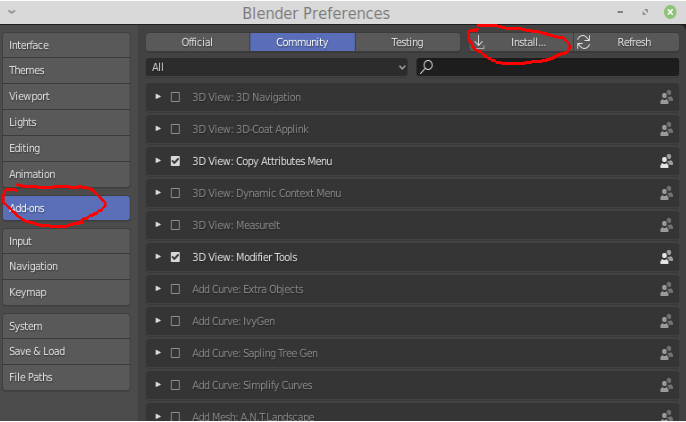686x422 pixels.
Task: Open Keymap preferences section
Action: click(66, 292)
